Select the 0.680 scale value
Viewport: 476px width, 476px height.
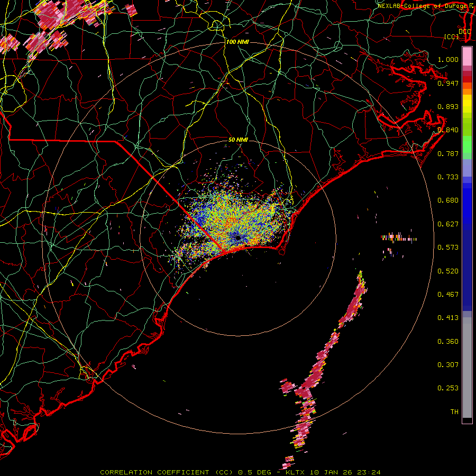pos(448,200)
